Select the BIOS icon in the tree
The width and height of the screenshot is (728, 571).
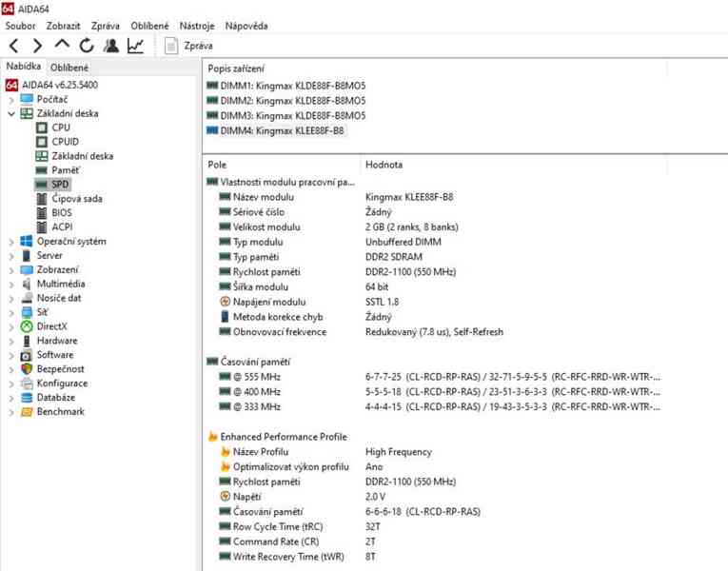point(42,213)
